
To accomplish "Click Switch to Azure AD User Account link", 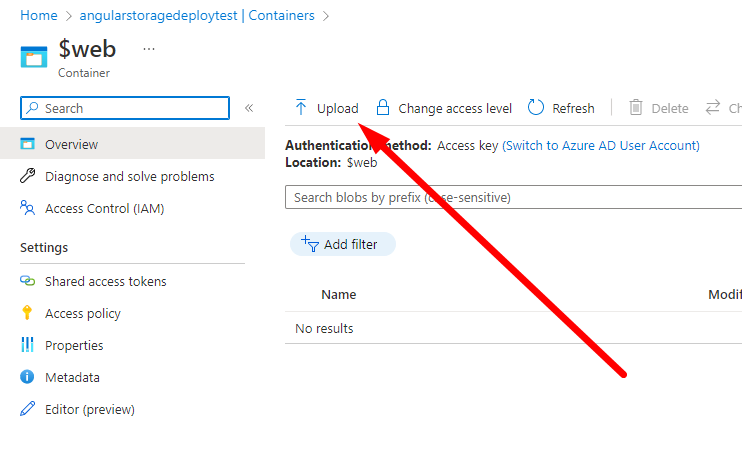I will click(600, 145).
